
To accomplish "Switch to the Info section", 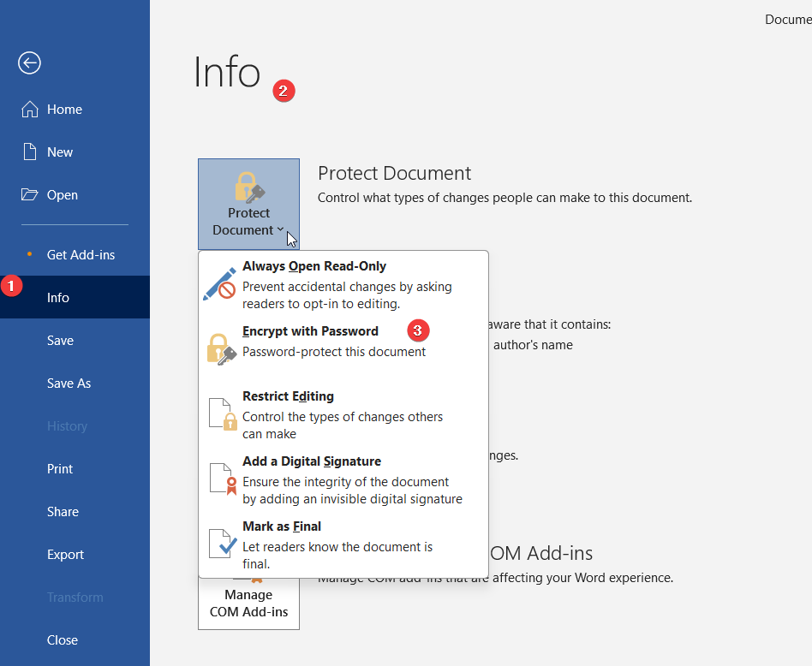I will point(57,297).
